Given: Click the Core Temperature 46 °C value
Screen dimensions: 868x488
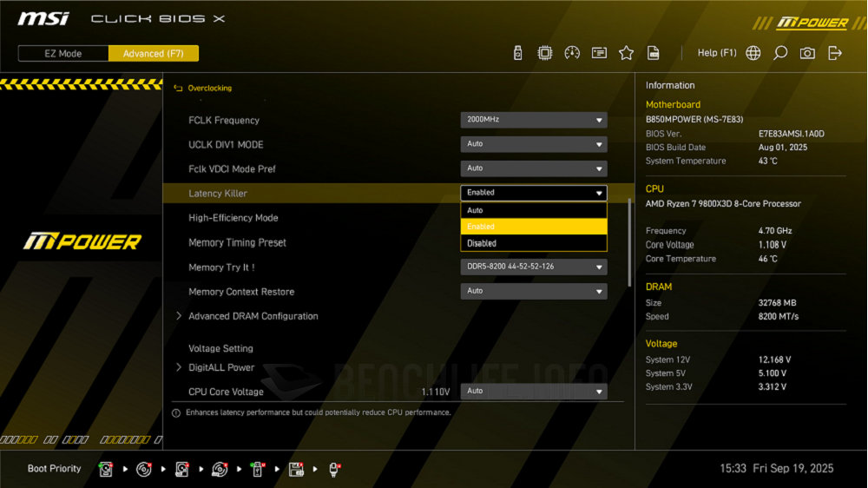Looking at the screenshot, I should point(768,260).
